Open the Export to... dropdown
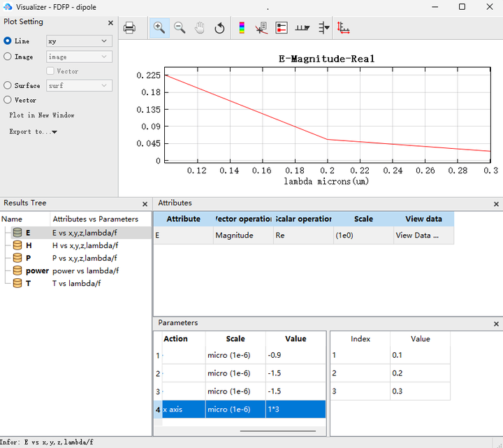 pos(33,131)
